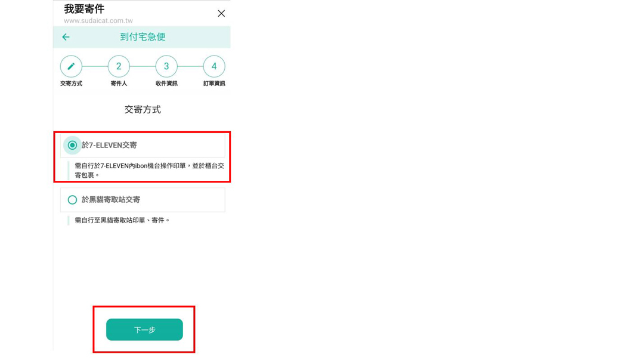
Task: Click the 下一步 button
Action: pyautogui.click(x=144, y=329)
